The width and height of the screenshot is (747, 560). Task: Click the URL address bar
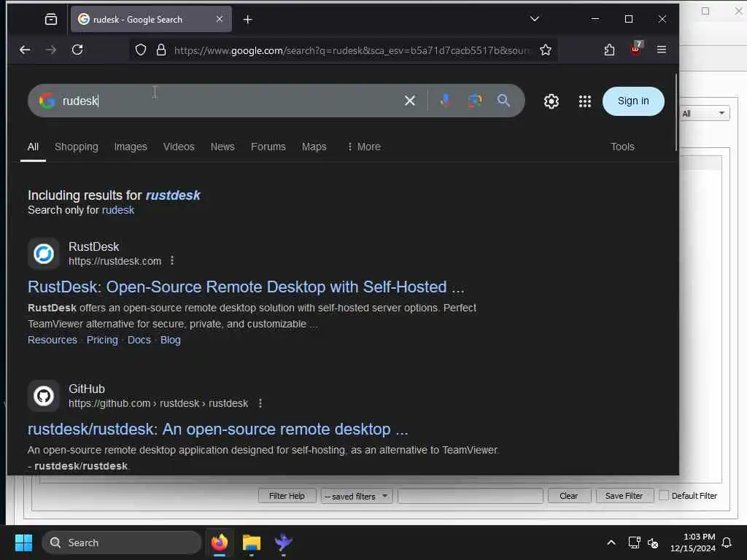pyautogui.click(x=352, y=50)
